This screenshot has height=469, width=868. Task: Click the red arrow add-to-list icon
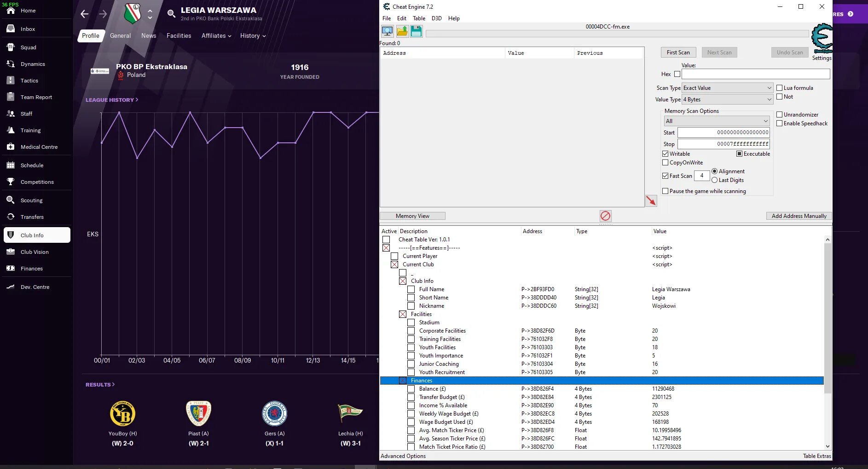click(651, 201)
